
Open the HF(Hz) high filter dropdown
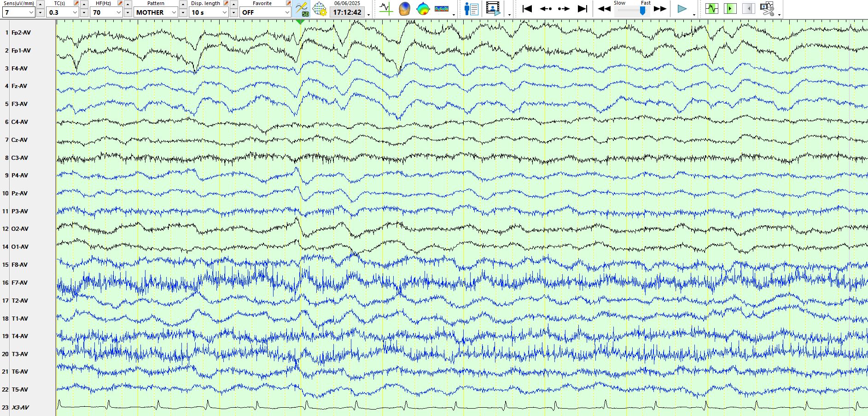pos(106,12)
